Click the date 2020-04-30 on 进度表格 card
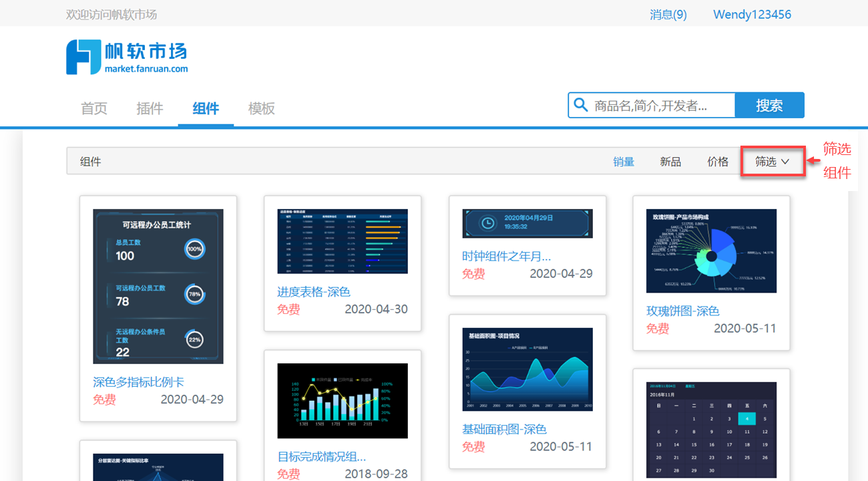The width and height of the screenshot is (868, 481). pos(376,309)
